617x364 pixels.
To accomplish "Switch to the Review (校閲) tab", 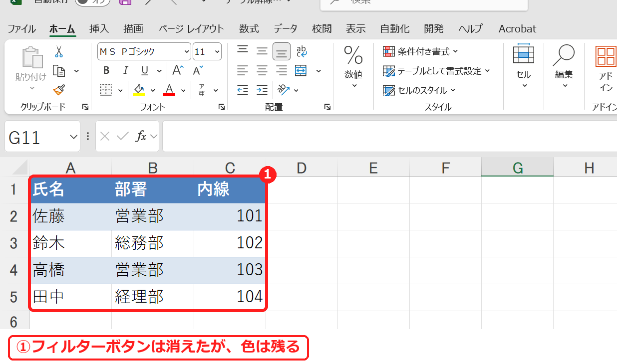I will tap(321, 28).
